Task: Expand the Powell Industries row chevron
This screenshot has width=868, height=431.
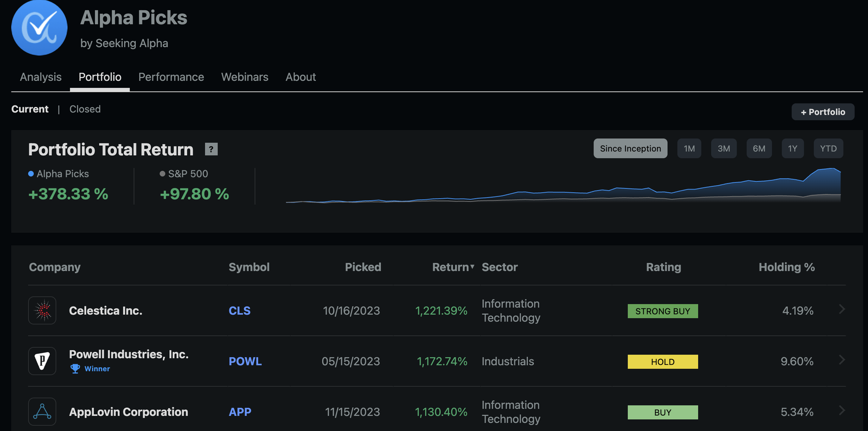Action: coord(842,360)
